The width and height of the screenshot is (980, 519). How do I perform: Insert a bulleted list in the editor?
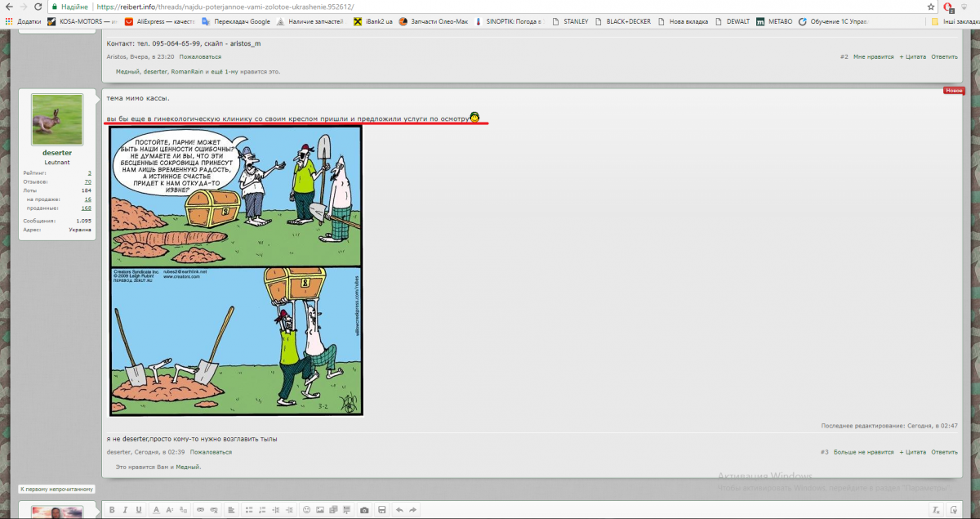click(250, 510)
